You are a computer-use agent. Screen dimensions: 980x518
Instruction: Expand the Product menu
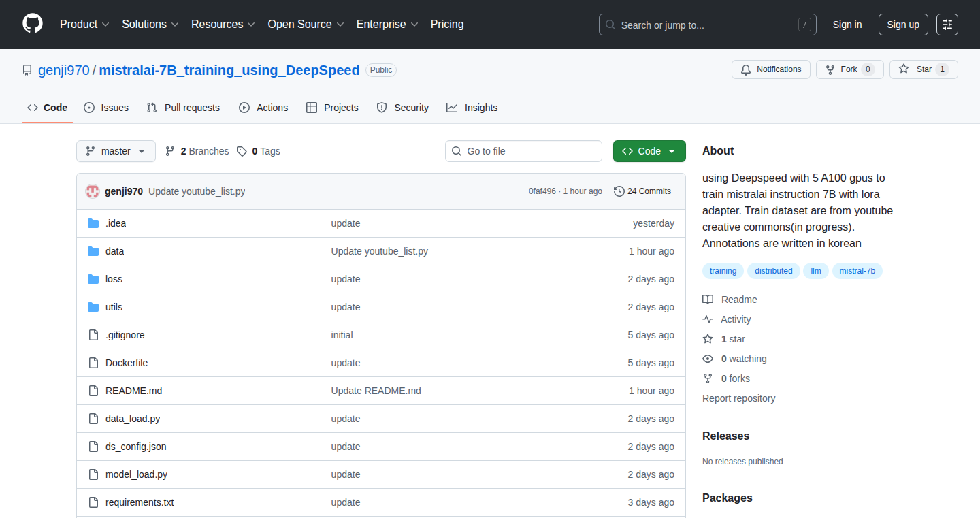click(84, 25)
